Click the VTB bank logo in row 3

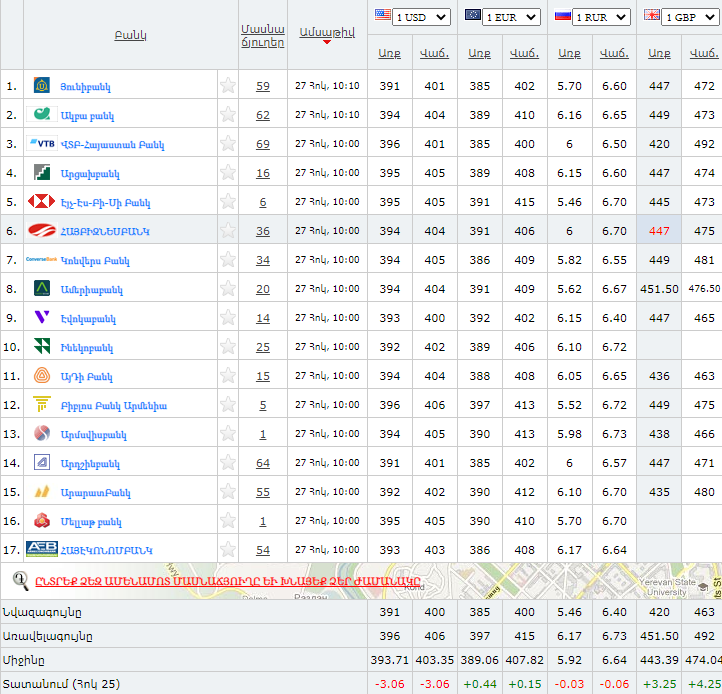point(42,143)
